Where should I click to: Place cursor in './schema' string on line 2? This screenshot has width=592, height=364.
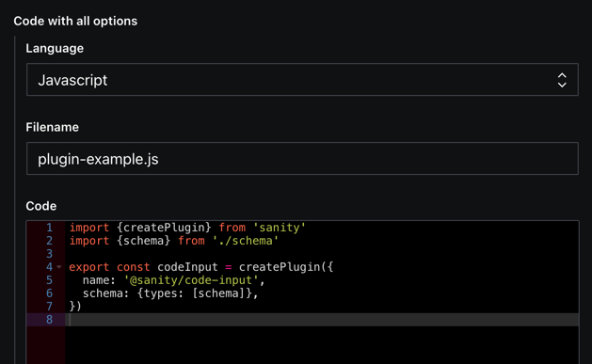246,241
